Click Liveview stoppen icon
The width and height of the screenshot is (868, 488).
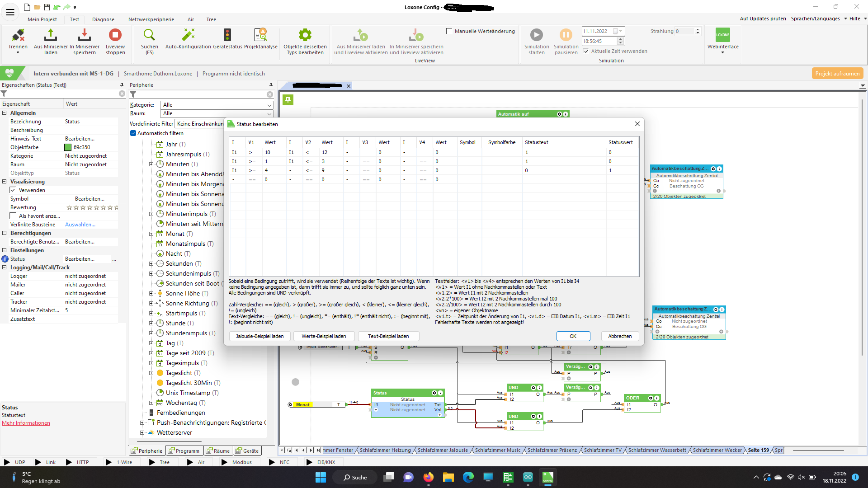tap(115, 36)
